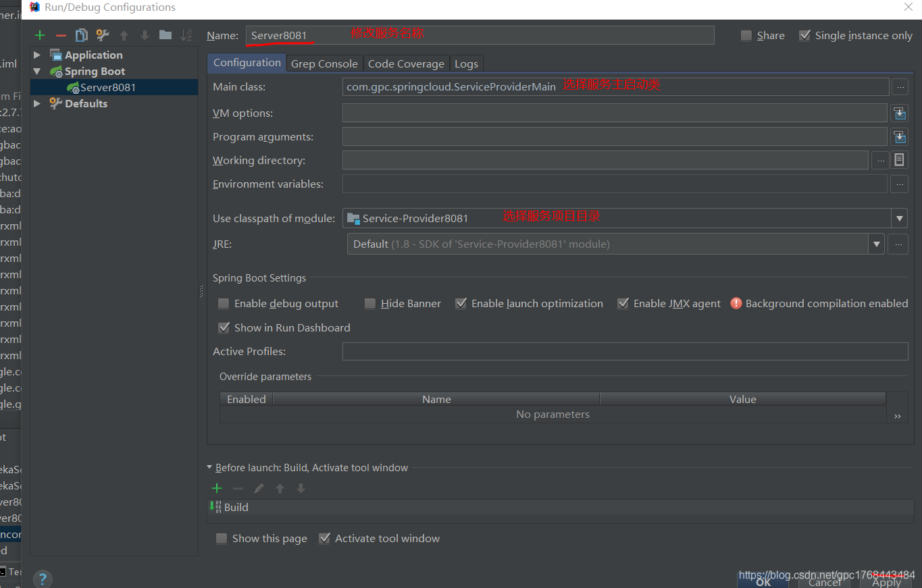Viewport: 922px width, 588px height.
Task: Click the Enabled column header
Action: coord(247,399)
